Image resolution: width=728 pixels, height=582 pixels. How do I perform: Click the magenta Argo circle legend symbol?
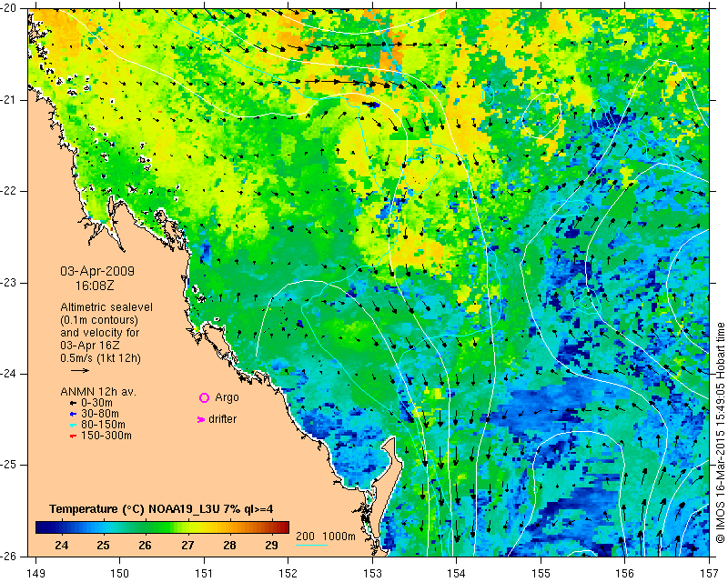pos(204,397)
